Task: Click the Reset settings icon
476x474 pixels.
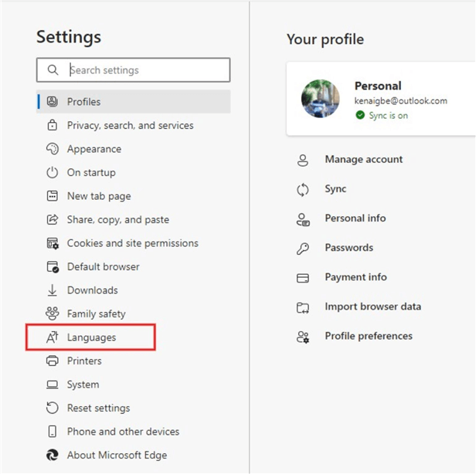Action: [53, 408]
